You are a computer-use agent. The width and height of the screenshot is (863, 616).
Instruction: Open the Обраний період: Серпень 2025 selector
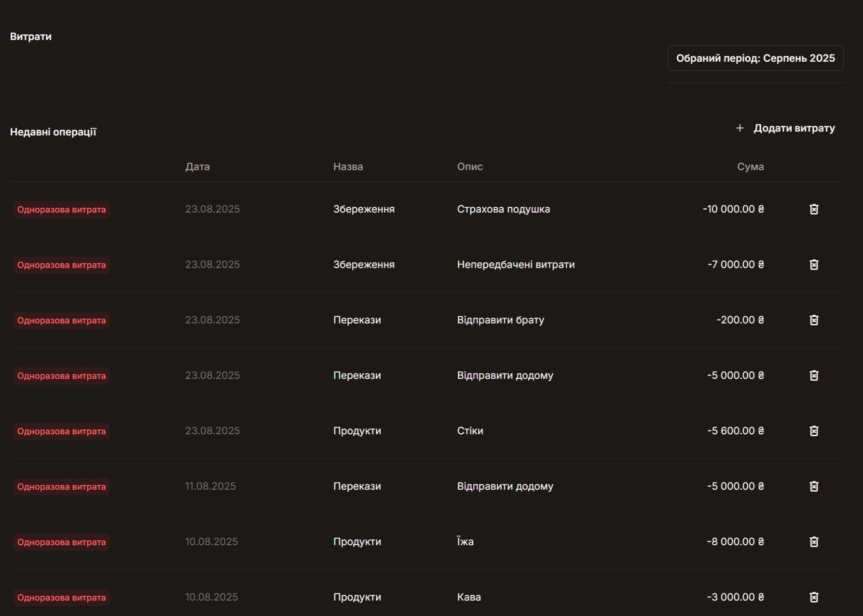pyautogui.click(x=755, y=58)
